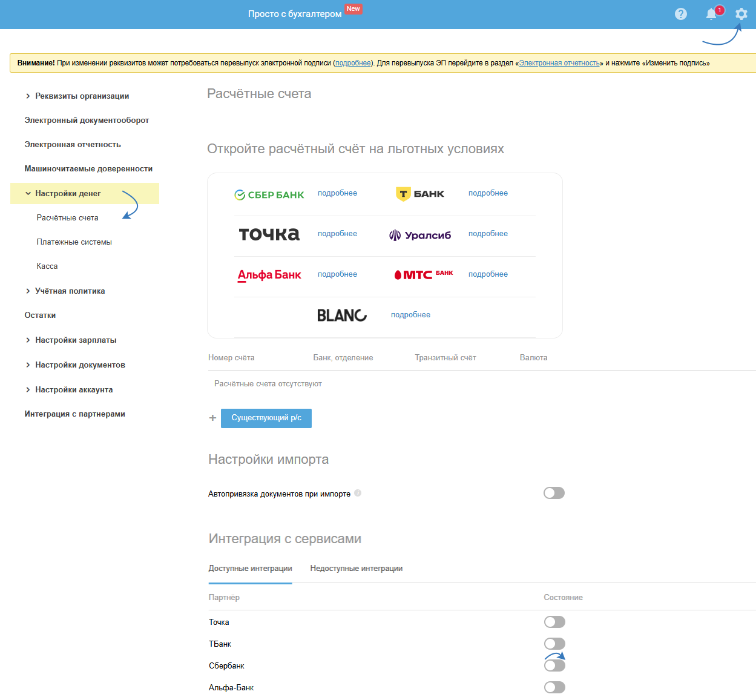Switch to Недоступные интеграции tab

pyautogui.click(x=356, y=569)
